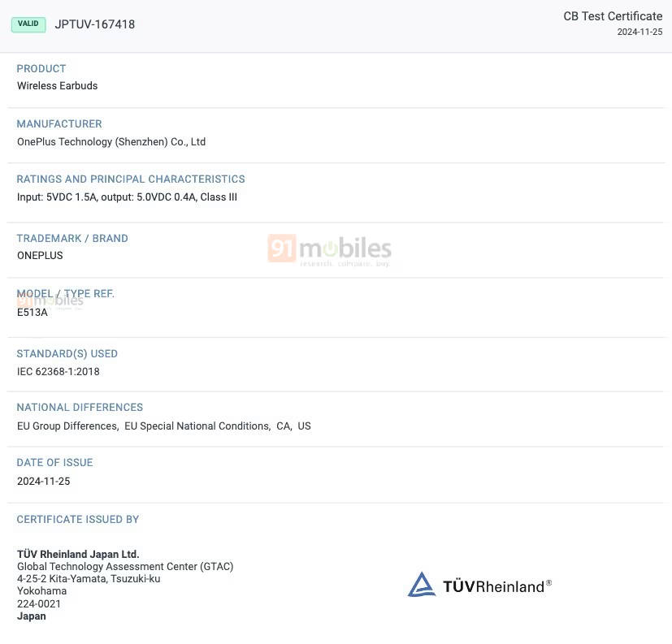Click the green VALID status badge
The image size is (672, 644).
[28, 24]
